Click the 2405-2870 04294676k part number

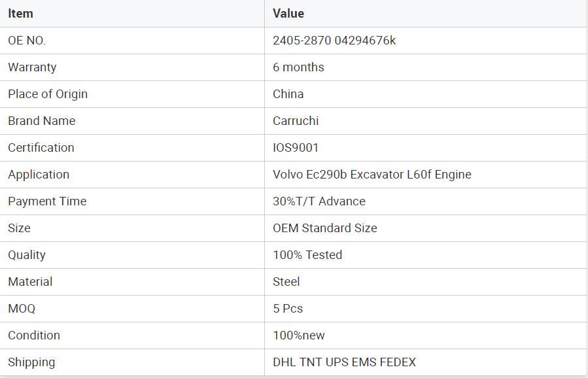pos(334,41)
